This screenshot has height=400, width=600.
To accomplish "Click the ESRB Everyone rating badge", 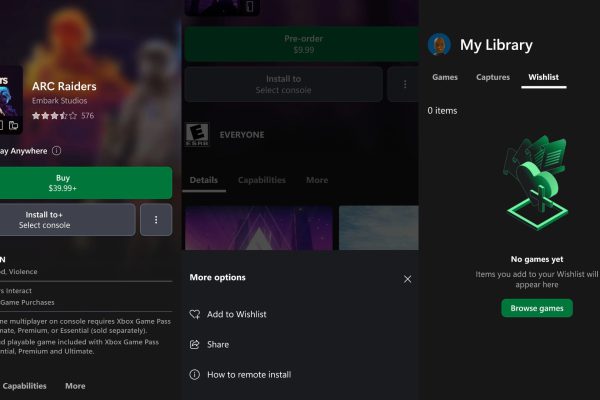I will pos(195,136).
